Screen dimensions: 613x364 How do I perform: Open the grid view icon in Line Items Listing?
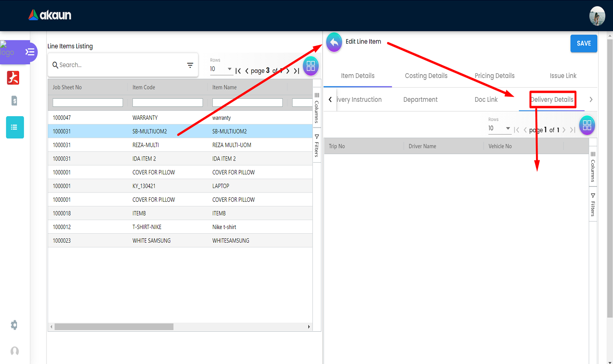(311, 66)
